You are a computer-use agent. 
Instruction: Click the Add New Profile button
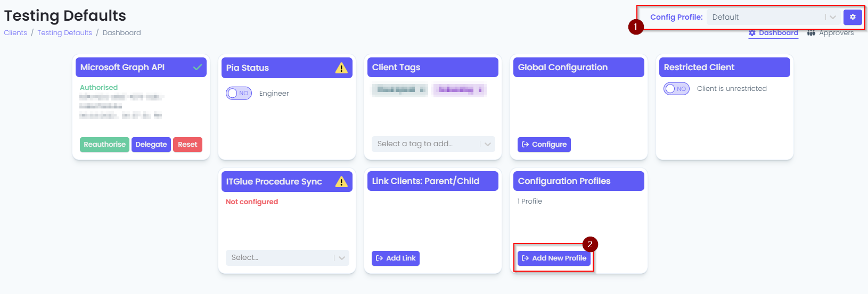pyautogui.click(x=554, y=258)
